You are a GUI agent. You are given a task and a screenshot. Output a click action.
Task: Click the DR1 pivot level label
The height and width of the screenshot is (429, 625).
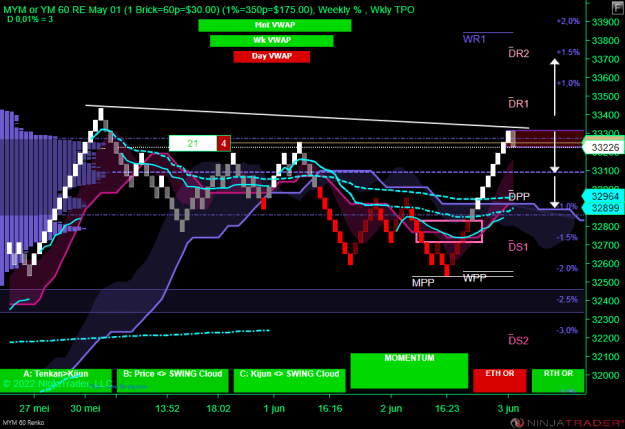[x=519, y=104]
